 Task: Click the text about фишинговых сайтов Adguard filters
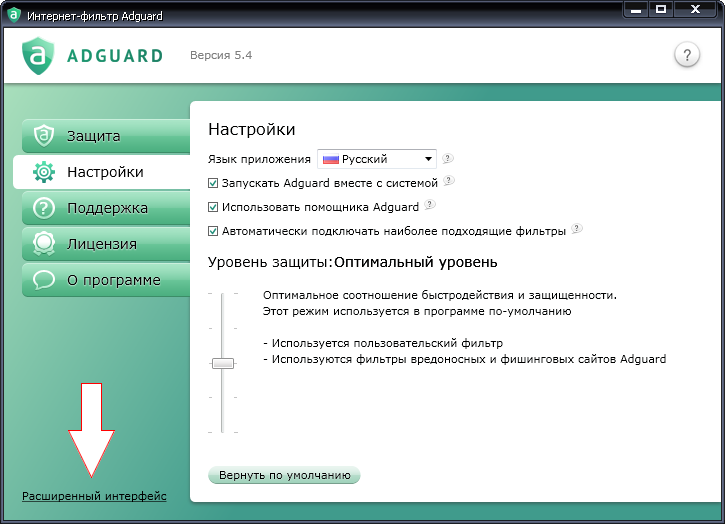coord(465,359)
